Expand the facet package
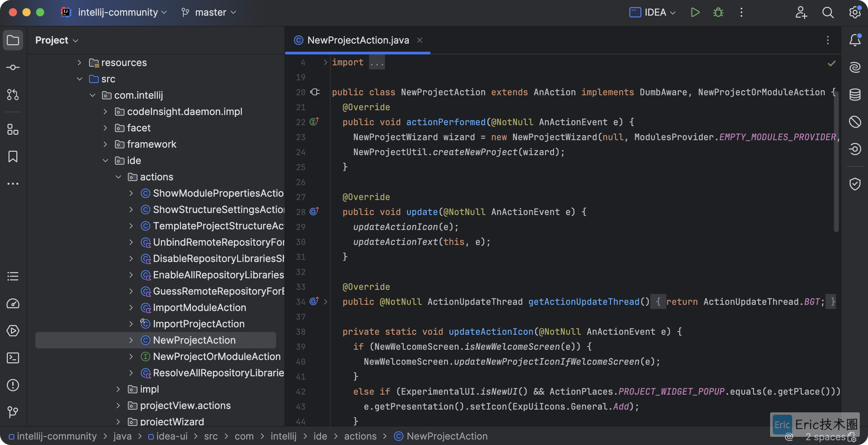This screenshot has width=868, height=445. coord(105,128)
